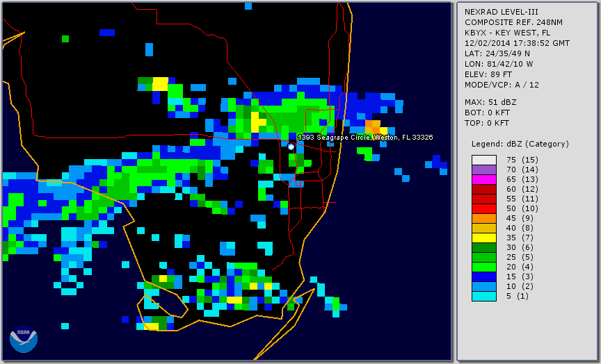Select the 35 dBZ yellow swatch

pos(483,238)
